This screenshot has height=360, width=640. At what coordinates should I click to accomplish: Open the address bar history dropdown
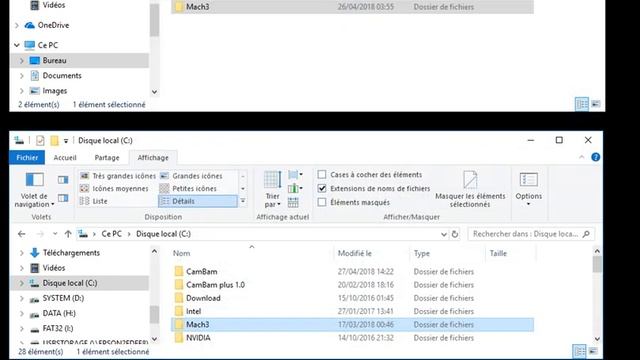pyautogui.click(x=444, y=234)
